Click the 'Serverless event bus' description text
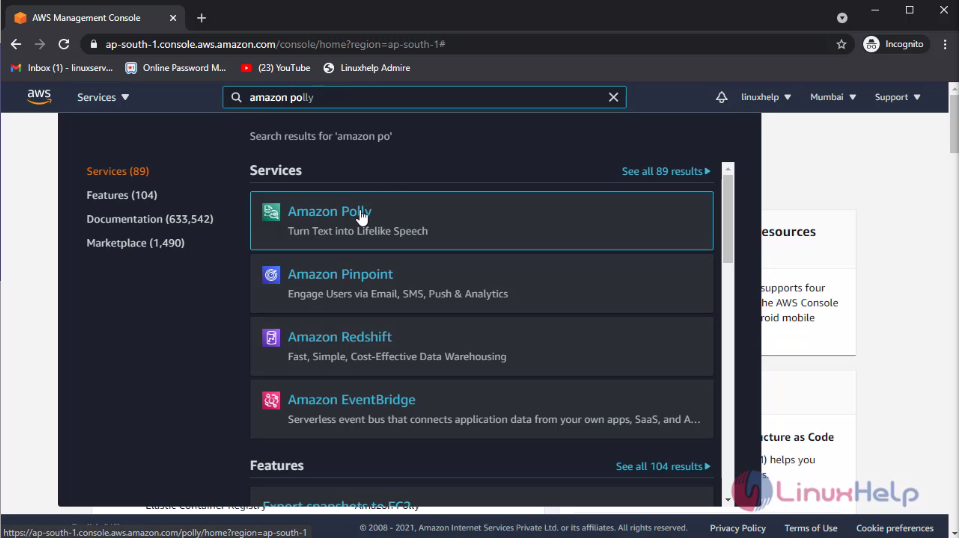Image resolution: width=959 pixels, height=538 pixels. [x=494, y=420]
